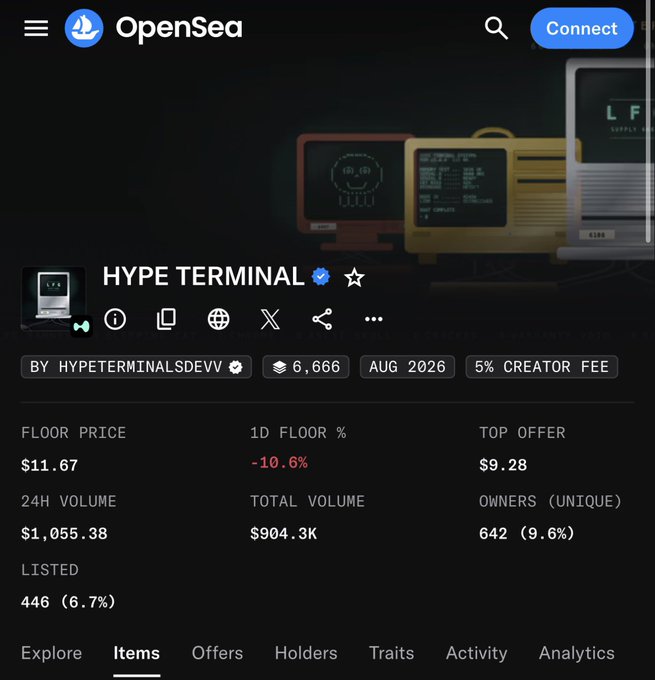Switch to the Explore tab

pyautogui.click(x=52, y=653)
